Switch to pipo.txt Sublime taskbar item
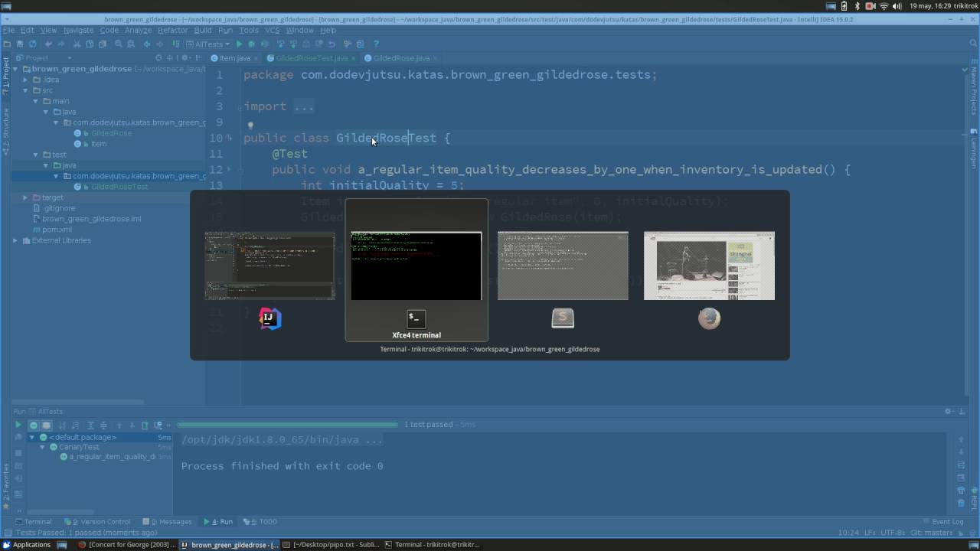Image resolution: width=980 pixels, height=551 pixels. click(x=331, y=545)
